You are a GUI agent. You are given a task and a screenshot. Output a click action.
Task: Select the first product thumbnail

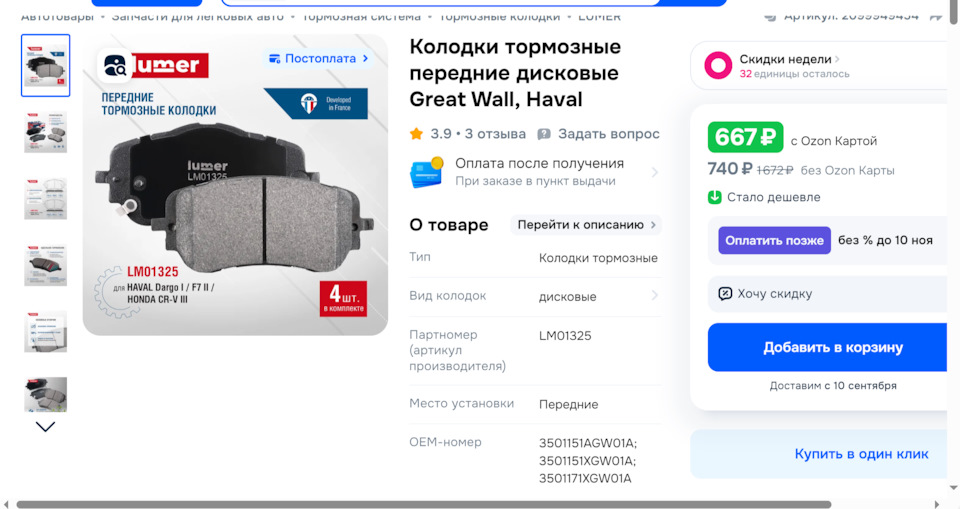tap(45, 66)
